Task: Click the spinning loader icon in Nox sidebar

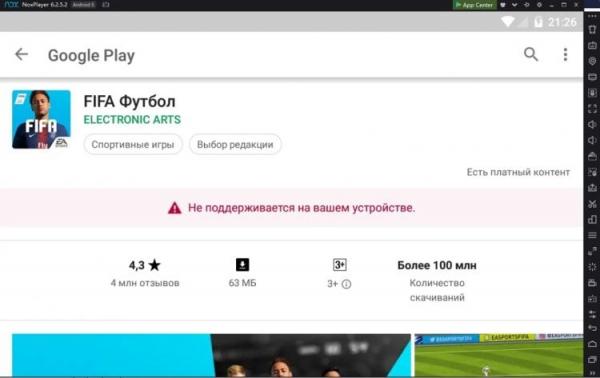Action: pos(592,267)
